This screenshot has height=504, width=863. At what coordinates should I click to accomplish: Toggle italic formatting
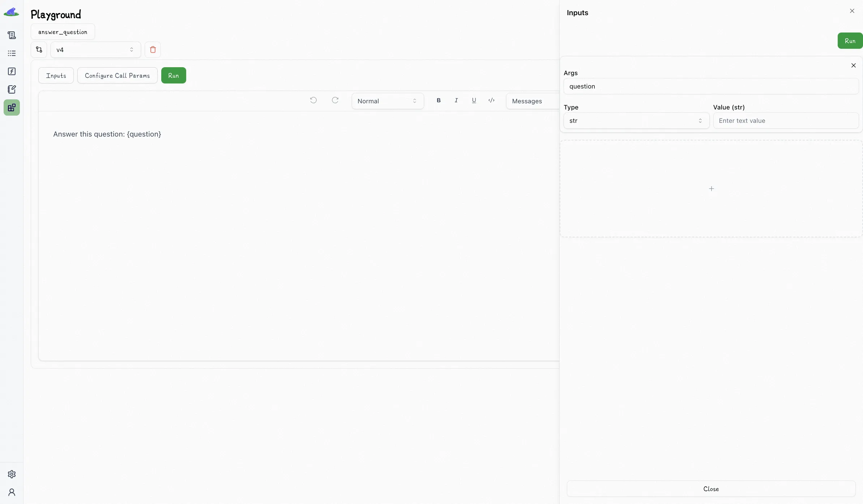click(x=456, y=100)
